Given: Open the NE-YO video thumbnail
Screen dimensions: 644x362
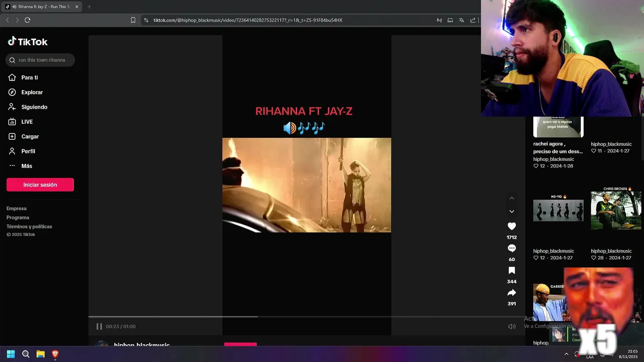Looking at the screenshot, I should point(558,211).
